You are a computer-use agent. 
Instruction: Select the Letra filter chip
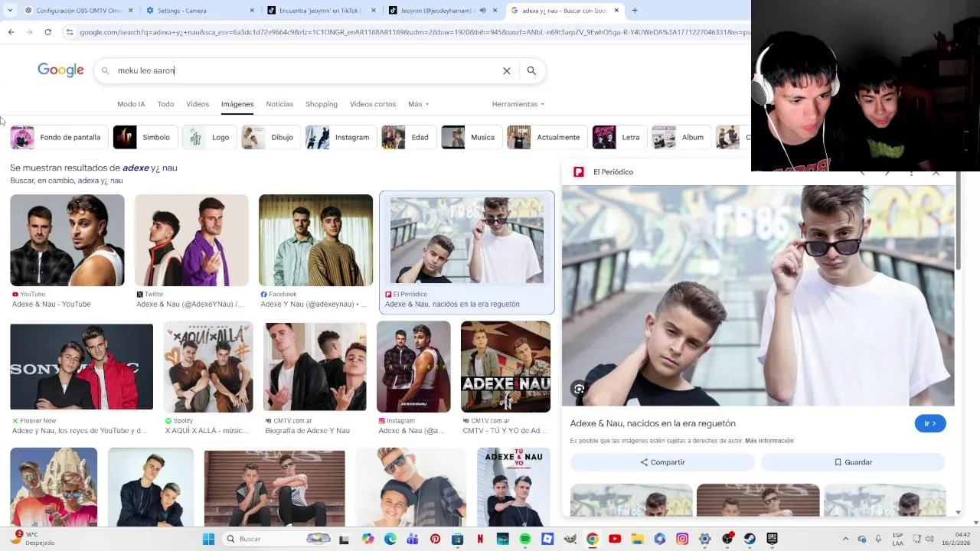pyautogui.click(x=619, y=137)
